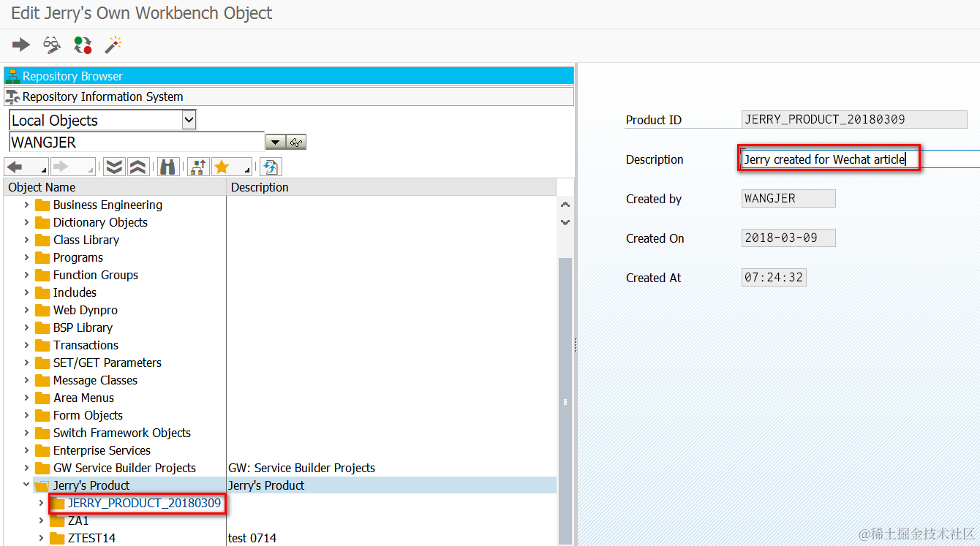The width and height of the screenshot is (980, 546).
Task: Click the magic wand activate icon
Action: click(x=113, y=45)
